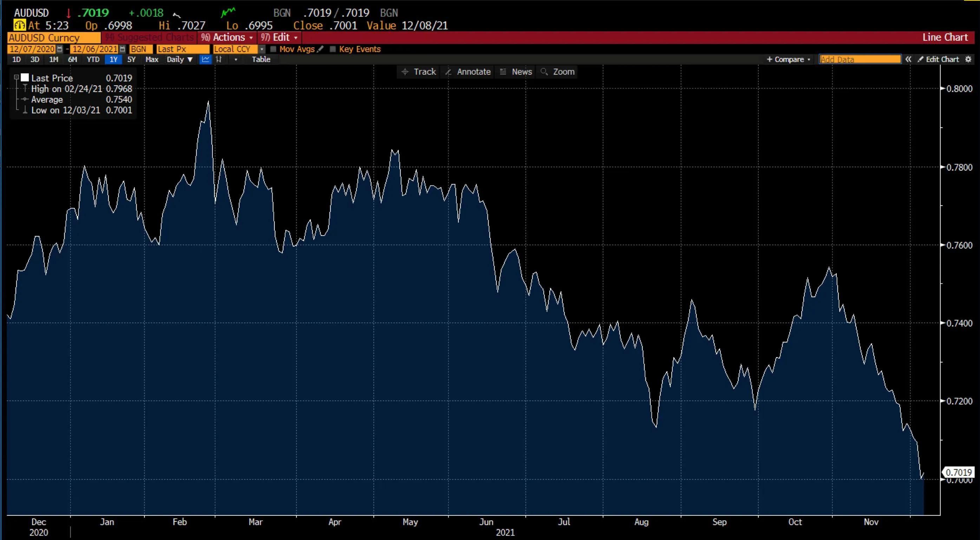Select the Track crosshair tool
980x540 pixels.
pyautogui.click(x=418, y=72)
